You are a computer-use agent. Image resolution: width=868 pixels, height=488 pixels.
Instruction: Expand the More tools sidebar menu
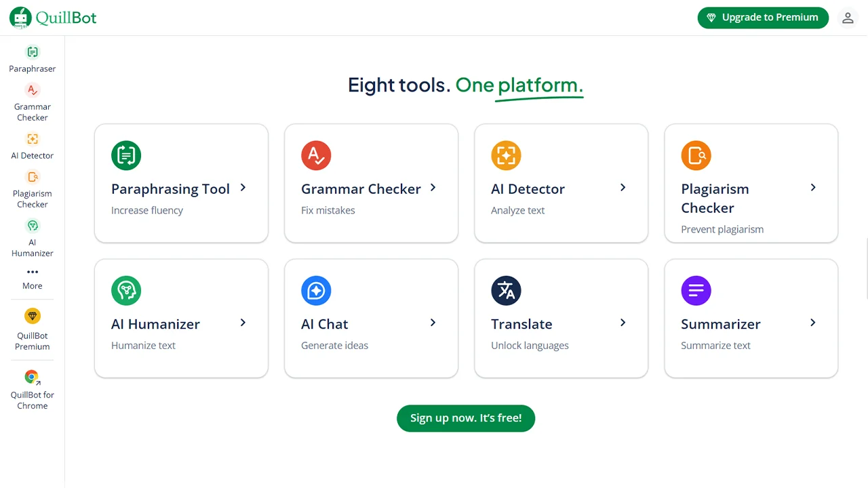pyautogui.click(x=33, y=278)
